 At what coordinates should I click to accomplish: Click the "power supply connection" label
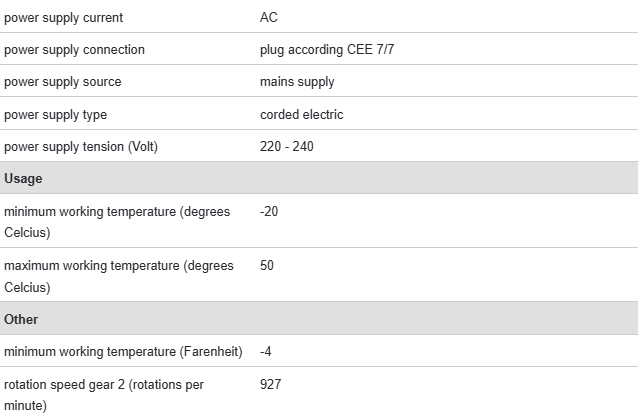(x=74, y=50)
